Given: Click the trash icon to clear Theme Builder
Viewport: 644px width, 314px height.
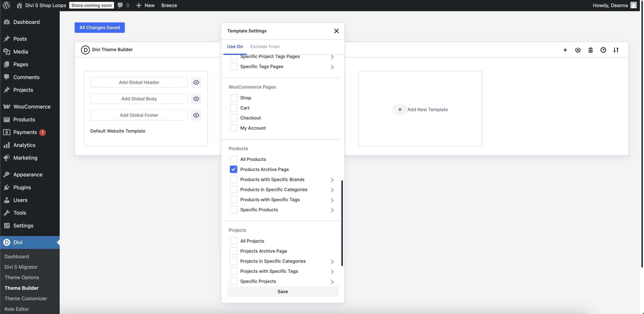Looking at the screenshot, I should (x=590, y=50).
